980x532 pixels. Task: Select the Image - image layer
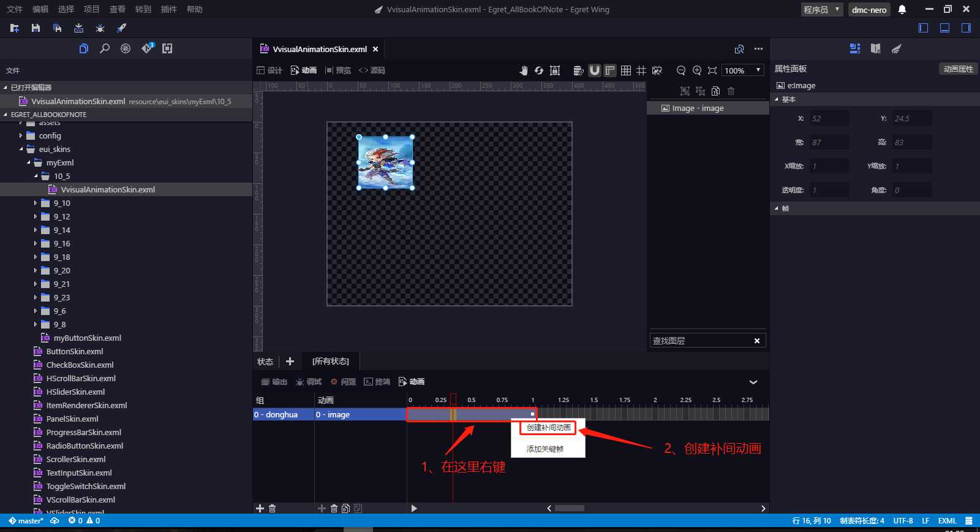pyautogui.click(x=708, y=108)
